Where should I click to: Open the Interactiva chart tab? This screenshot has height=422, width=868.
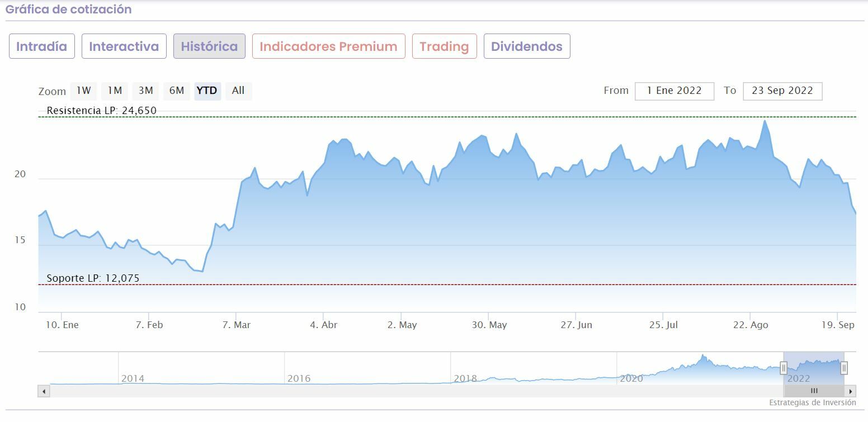pyautogui.click(x=124, y=46)
